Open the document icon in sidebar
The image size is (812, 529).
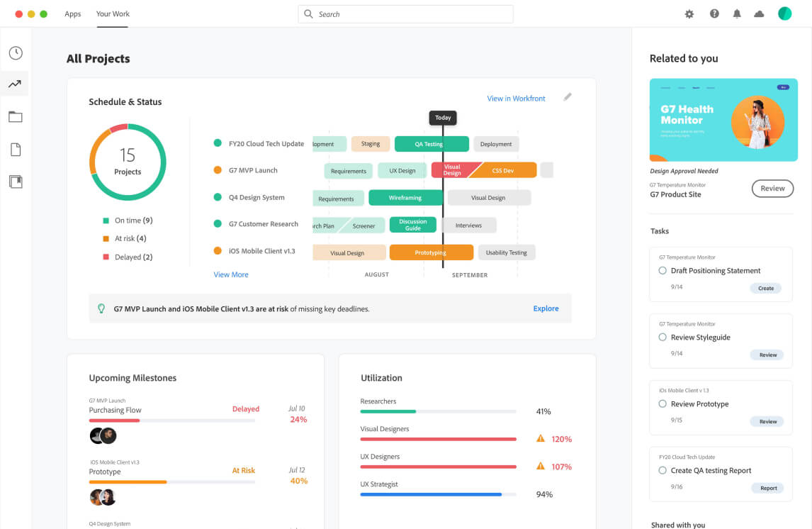(16, 150)
